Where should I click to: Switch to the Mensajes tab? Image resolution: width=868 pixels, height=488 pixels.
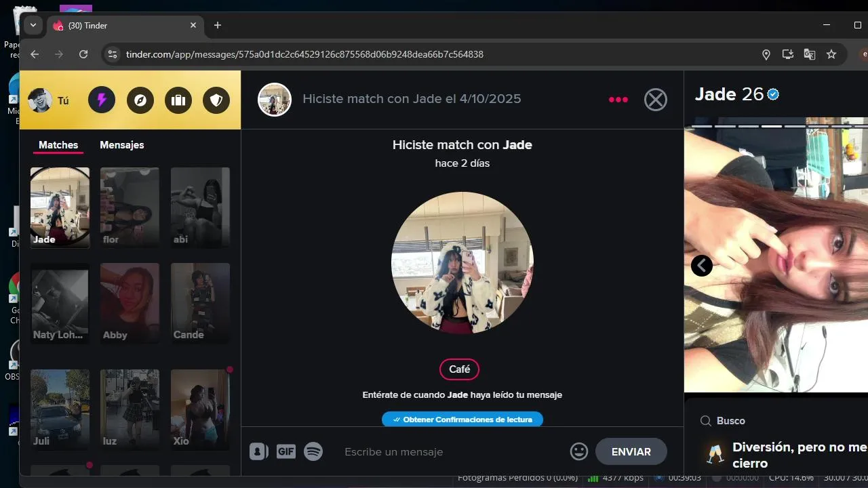(122, 145)
